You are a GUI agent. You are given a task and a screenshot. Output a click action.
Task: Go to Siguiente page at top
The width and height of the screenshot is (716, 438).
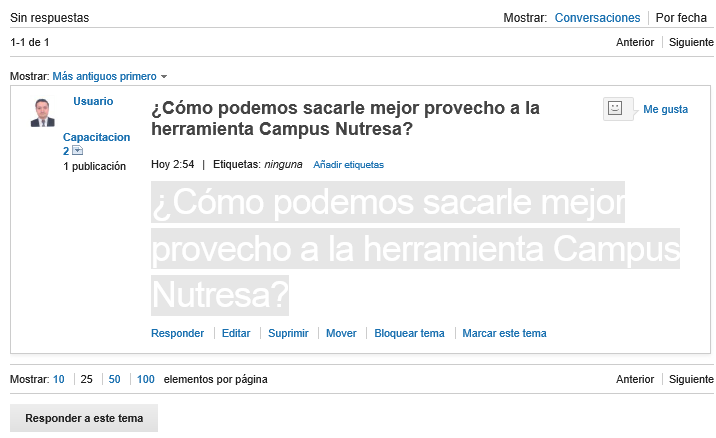point(691,42)
